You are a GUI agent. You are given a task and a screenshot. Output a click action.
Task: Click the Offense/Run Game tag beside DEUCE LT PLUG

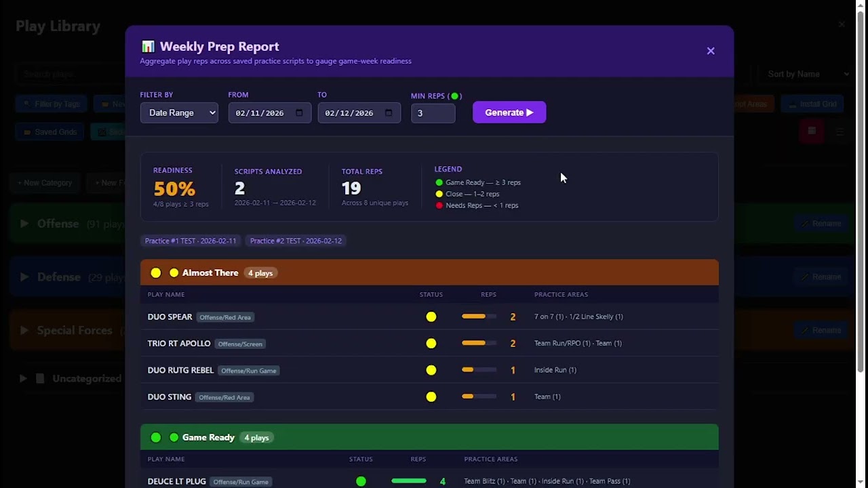click(241, 482)
